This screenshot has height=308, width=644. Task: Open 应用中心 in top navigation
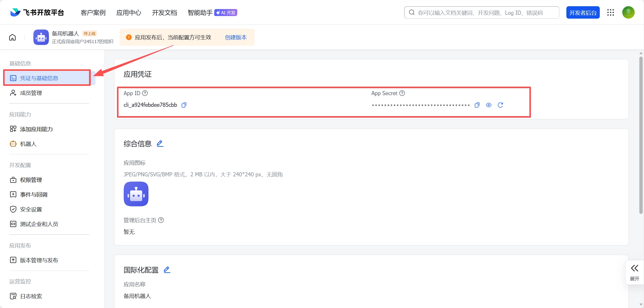(129, 13)
